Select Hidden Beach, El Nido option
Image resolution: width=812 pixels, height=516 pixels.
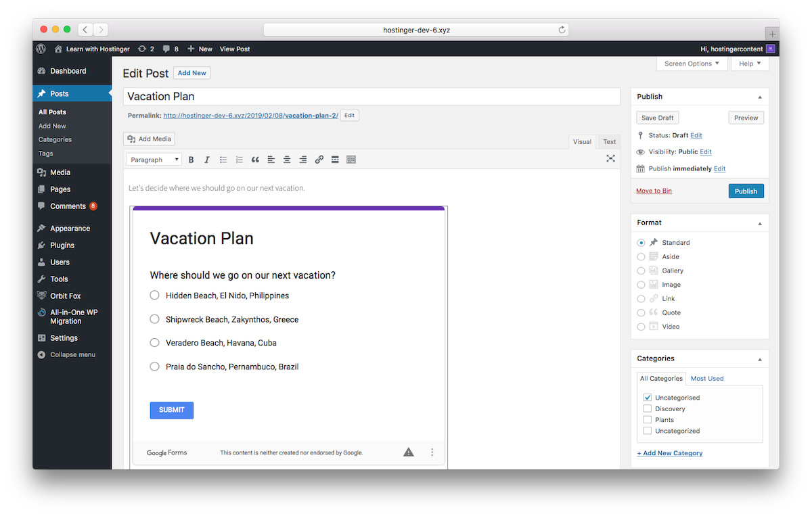pyautogui.click(x=154, y=296)
